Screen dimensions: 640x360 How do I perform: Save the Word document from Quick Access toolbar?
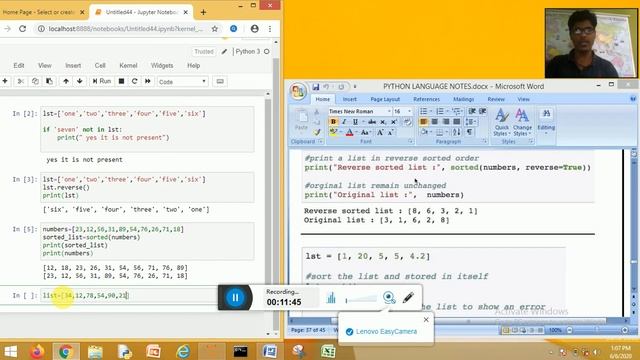tap(316, 87)
